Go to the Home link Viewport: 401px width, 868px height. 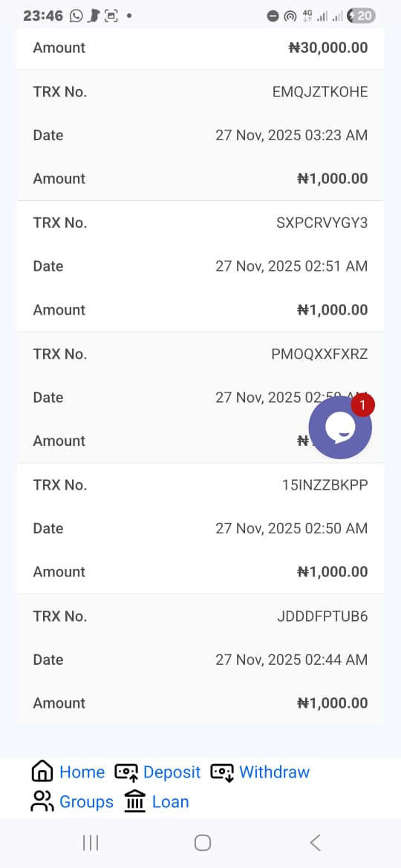82,772
